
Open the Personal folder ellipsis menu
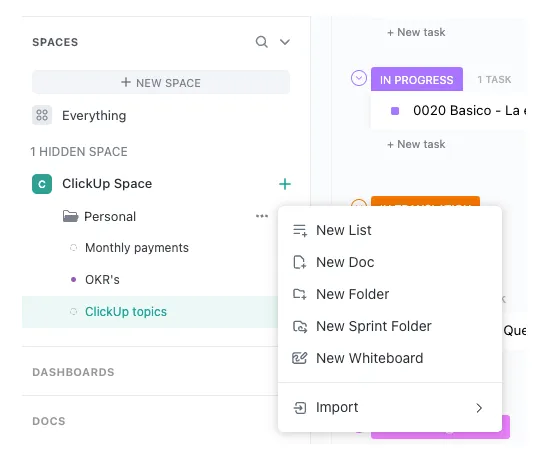(x=262, y=216)
